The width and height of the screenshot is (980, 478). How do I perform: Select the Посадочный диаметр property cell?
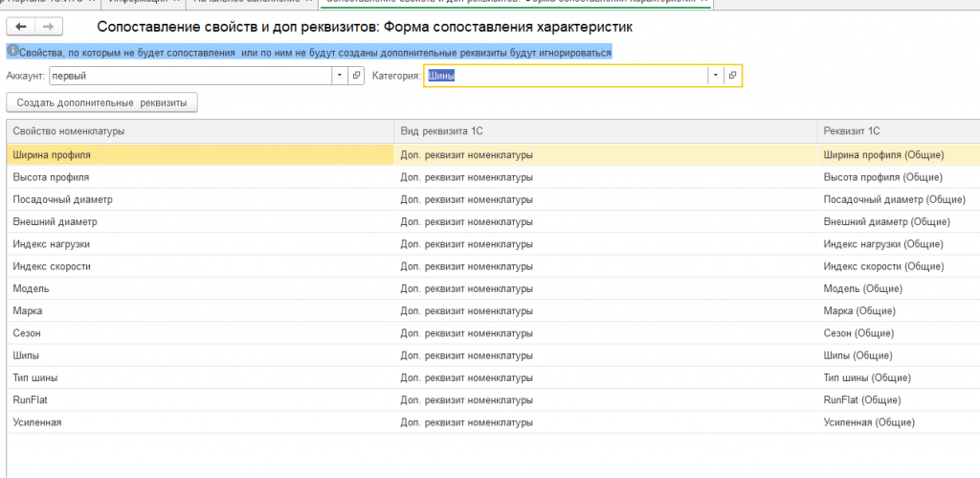tap(200, 199)
